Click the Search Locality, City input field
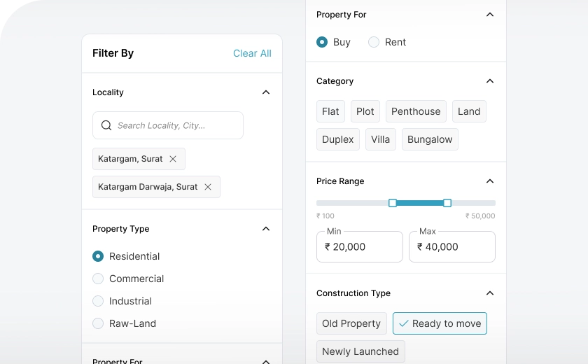The height and width of the screenshot is (364, 588). [175, 125]
